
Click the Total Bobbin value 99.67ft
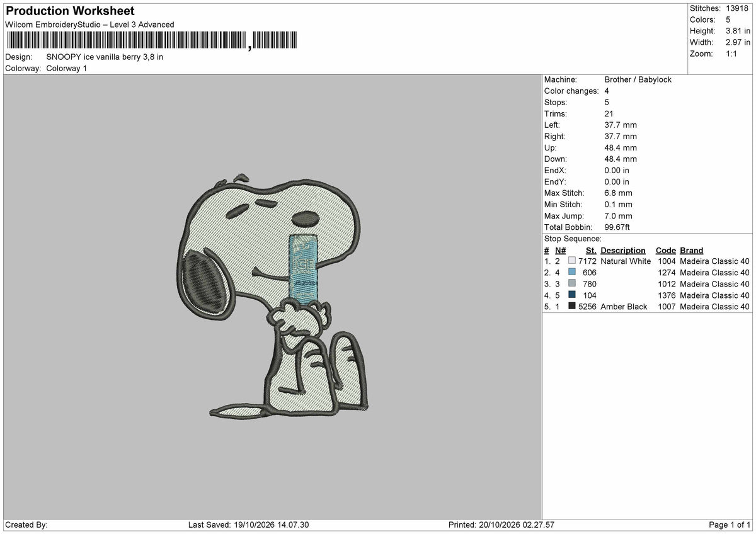click(x=617, y=227)
